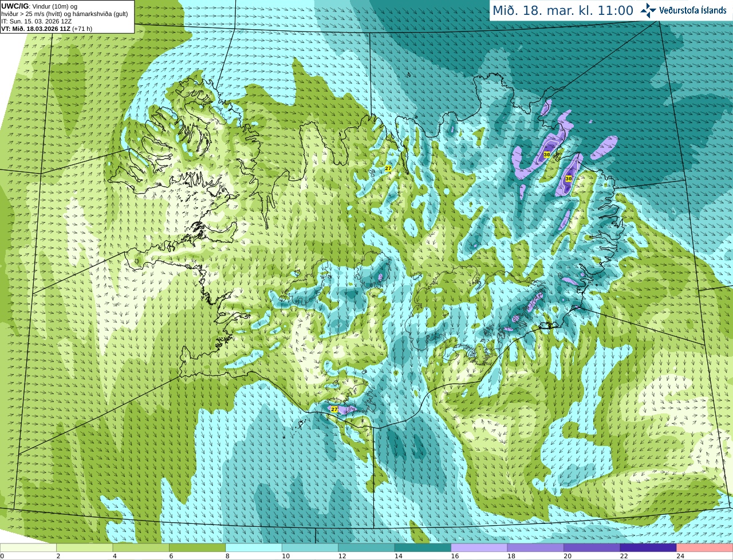Image resolution: width=733 pixels, height=560 pixels.
Task: Select the 6–8 m/s green legend swatch
Action: pos(198,547)
